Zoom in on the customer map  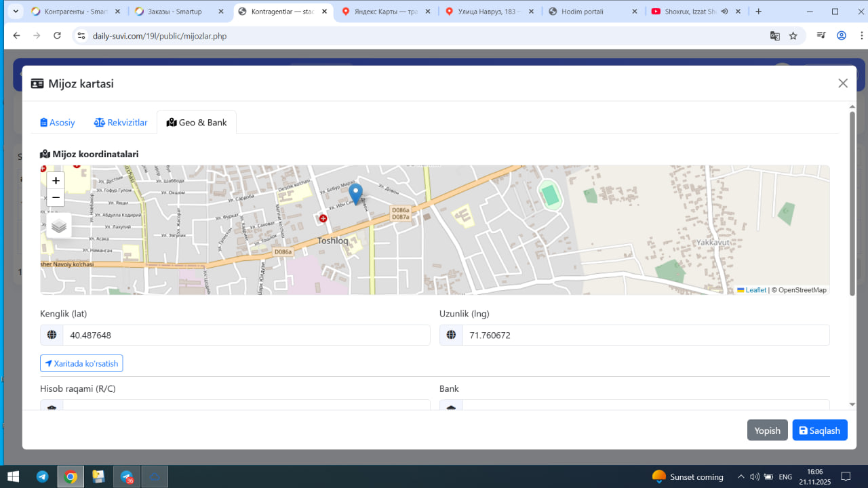56,180
